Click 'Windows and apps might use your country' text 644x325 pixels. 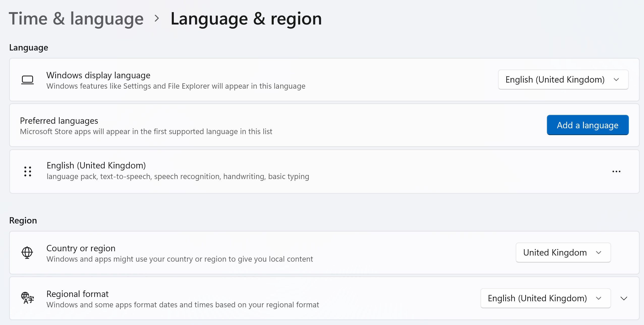180,259
